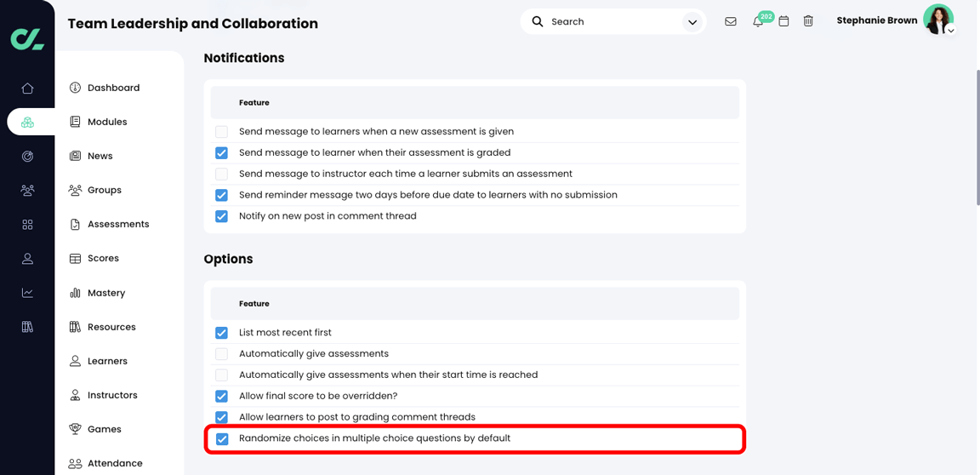Click the search magnifier icon

tap(538, 21)
